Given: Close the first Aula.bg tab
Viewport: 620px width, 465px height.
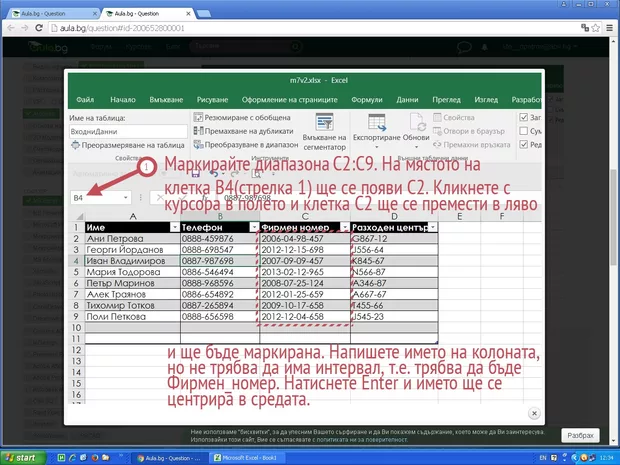Looking at the screenshot, I should tap(95, 13).
